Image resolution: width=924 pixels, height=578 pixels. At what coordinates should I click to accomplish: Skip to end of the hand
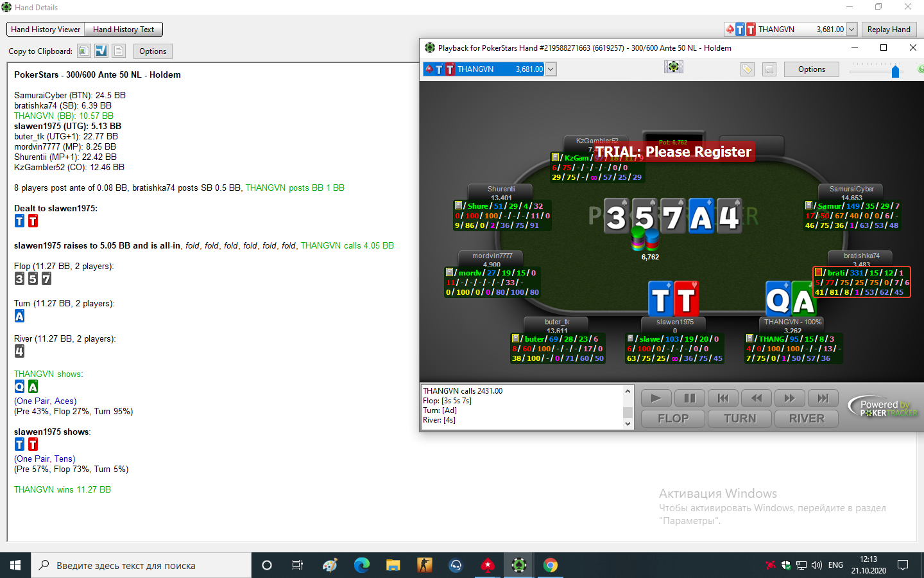tap(823, 398)
